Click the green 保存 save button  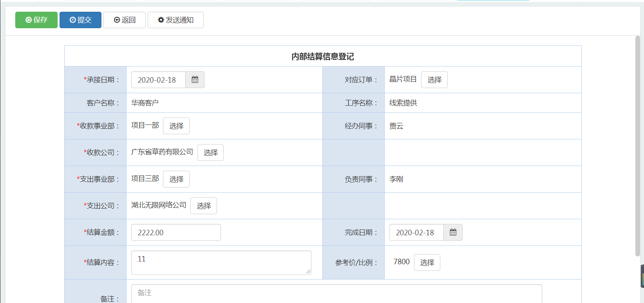point(36,20)
